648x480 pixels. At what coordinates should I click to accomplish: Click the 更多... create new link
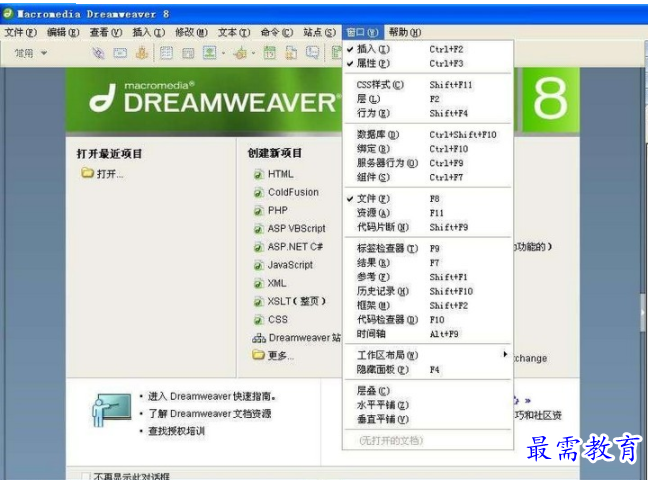[281, 356]
